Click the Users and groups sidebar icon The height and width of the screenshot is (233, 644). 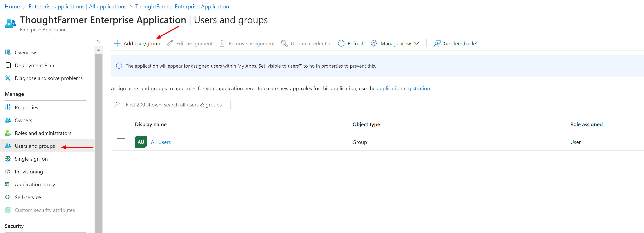[8, 146]
